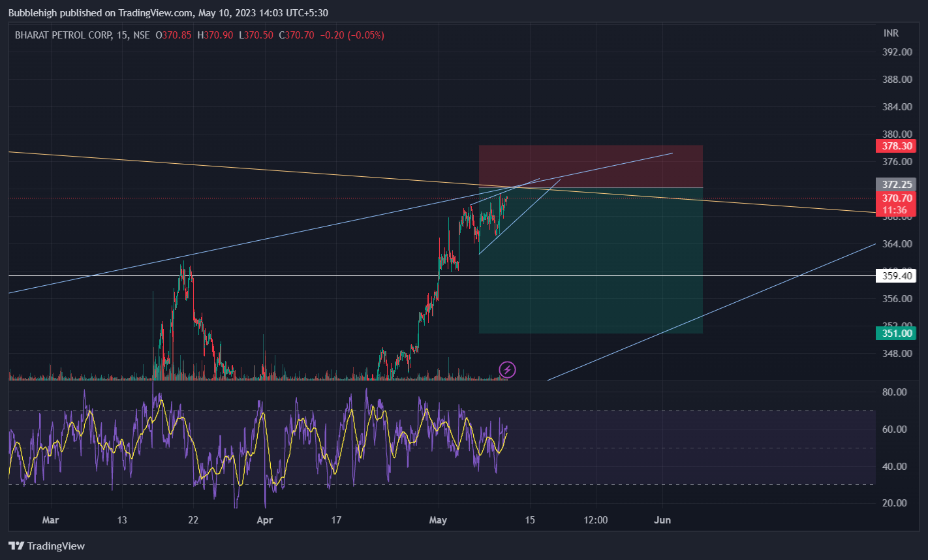Select the 378.30 stop-loss price label
Screen dimensions: 928x560
pos(896,146)
